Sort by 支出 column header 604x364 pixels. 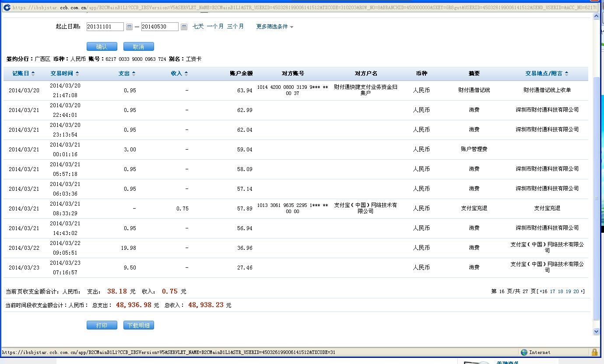click(127, 73)
